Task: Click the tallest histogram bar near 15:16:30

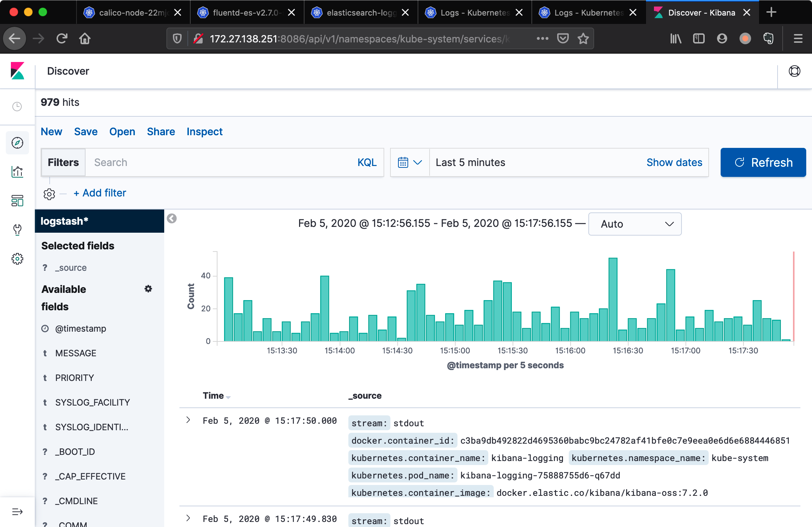Action: pyautogui.click(x=613, y=299)
